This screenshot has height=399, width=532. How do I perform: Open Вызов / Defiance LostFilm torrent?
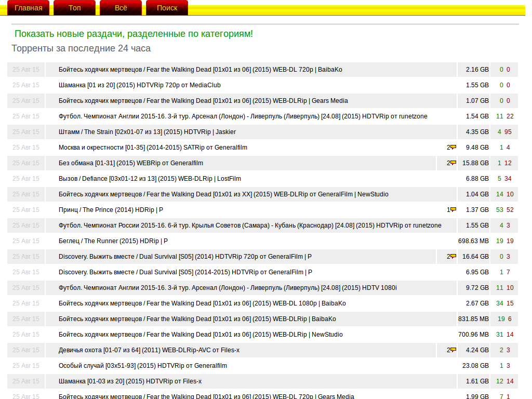pos(150,179)
